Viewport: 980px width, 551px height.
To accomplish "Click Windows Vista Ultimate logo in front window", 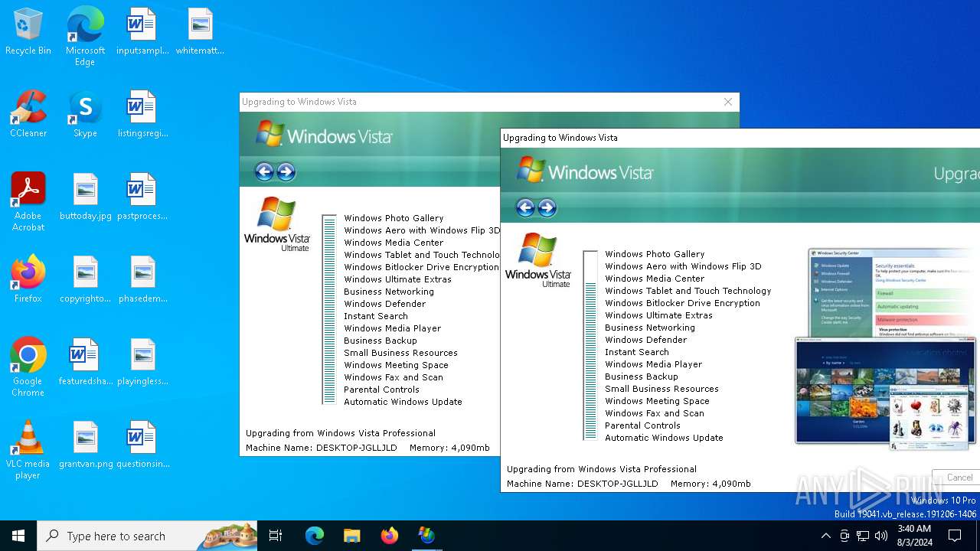I will (538, 260).
